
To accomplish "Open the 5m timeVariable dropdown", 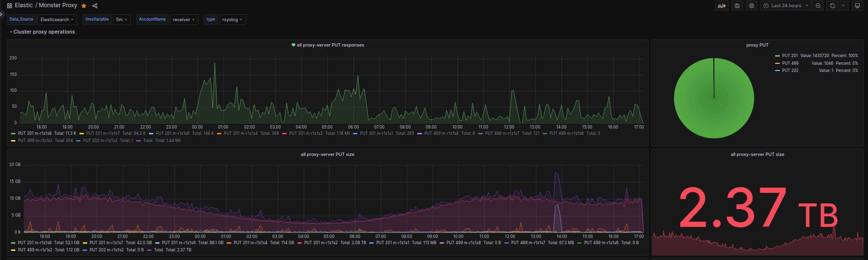I will pos(122,20).
